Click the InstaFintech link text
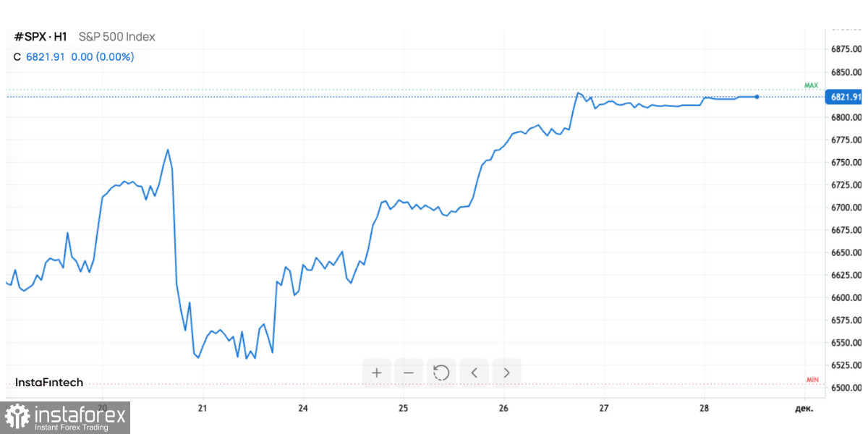 [49, 382]
